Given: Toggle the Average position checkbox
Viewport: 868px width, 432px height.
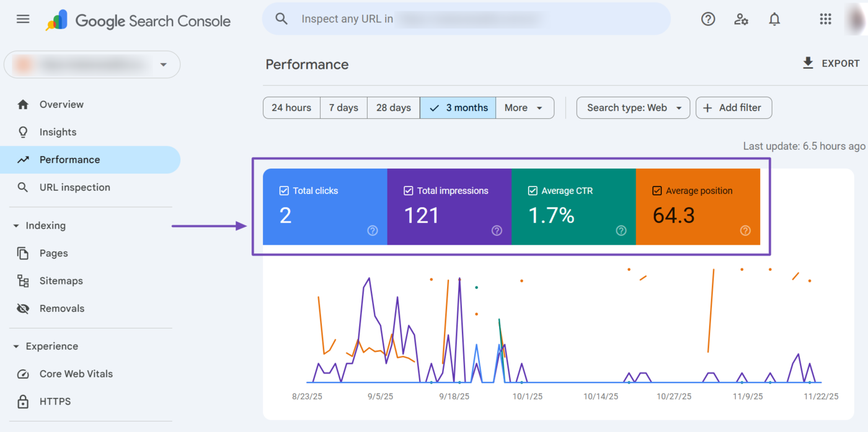Looking at the screenshot, I should (x=657, y=190).
